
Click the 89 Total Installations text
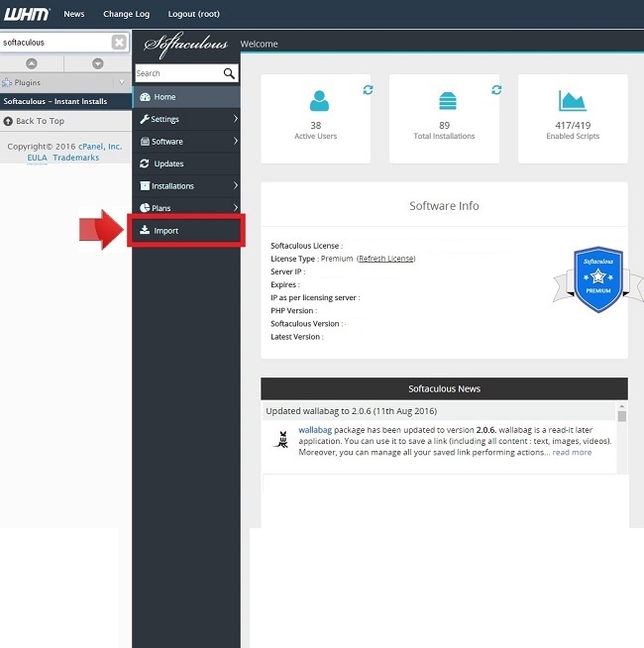coord(444,131)
